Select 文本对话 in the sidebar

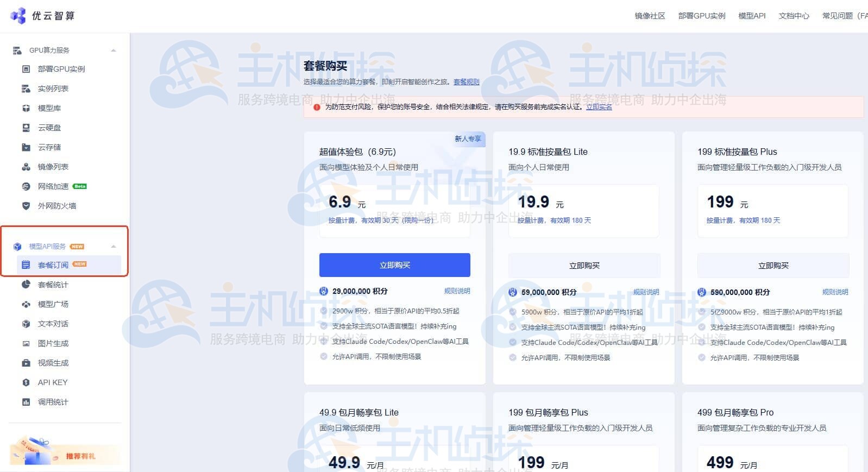53,324
